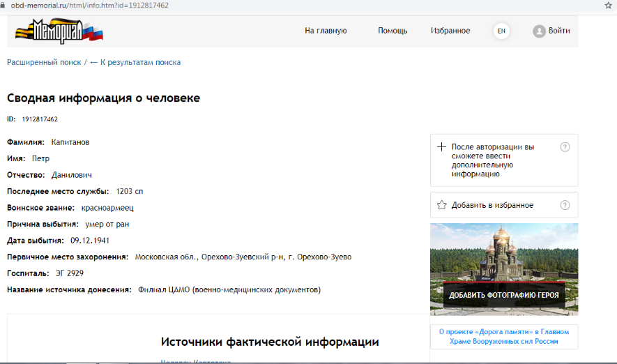
Task: Click the plus icon for adding information
Action: (x=441, y=146)
